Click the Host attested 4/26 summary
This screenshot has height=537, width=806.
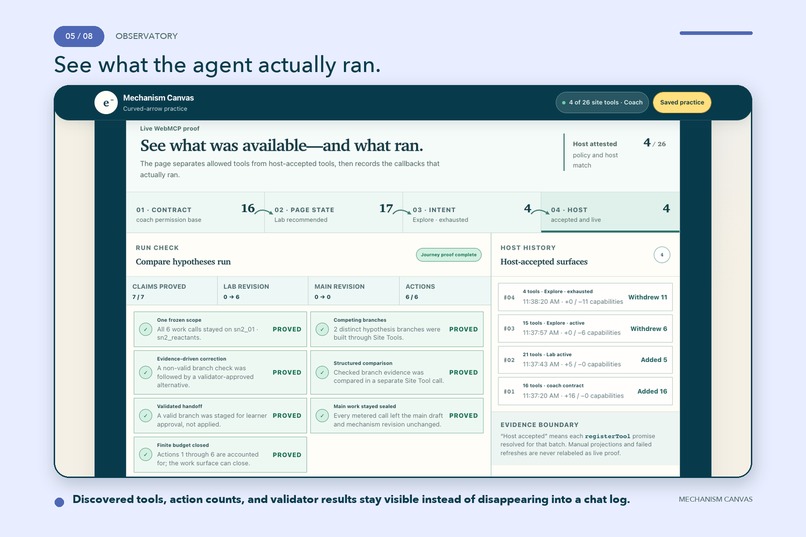618,153
